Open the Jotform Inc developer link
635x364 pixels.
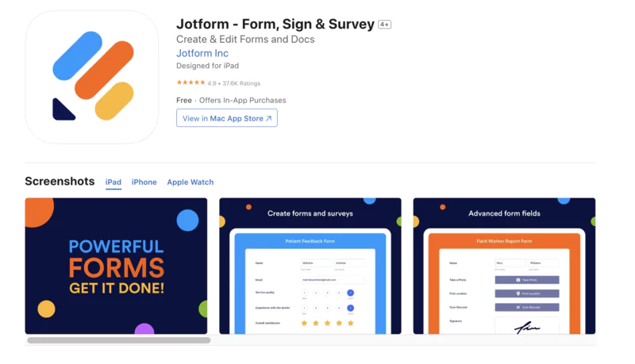[x=202, y=53]
